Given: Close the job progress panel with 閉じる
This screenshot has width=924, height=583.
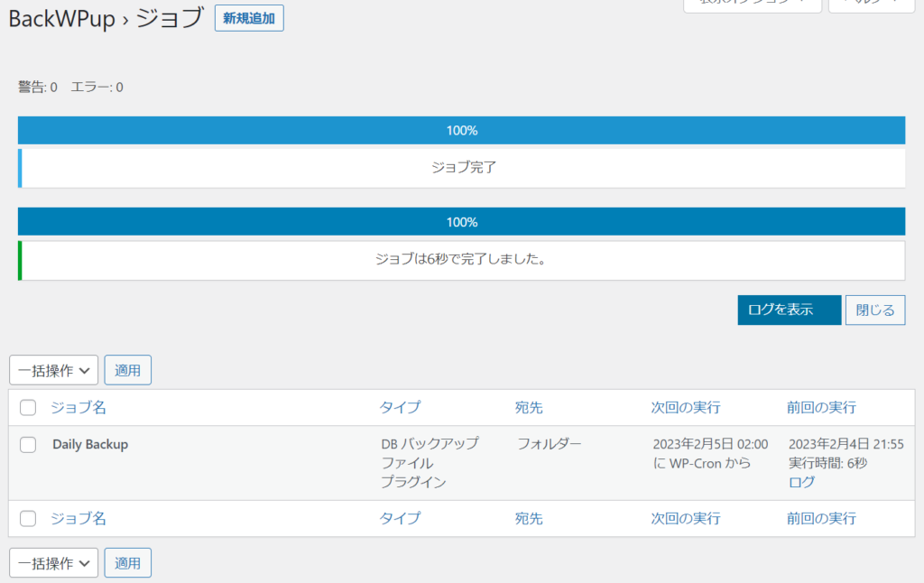Looking at the screenshot, I should point(875,310).
